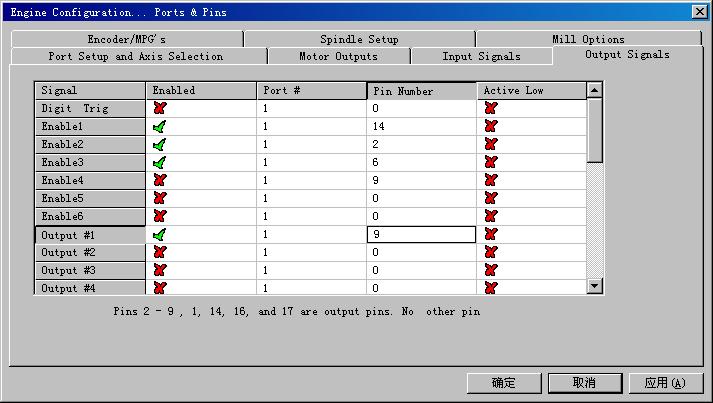Click the Pin Number field for Output #1
713x403 pixels.
[421, 235]
